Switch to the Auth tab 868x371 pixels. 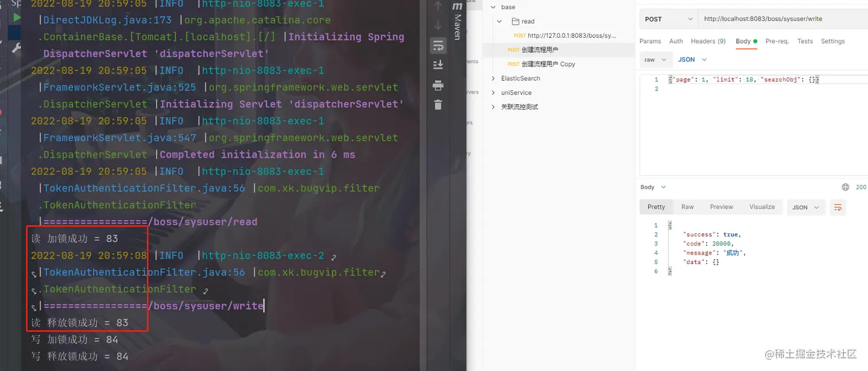pyautogui.click(x=676, y=41)
